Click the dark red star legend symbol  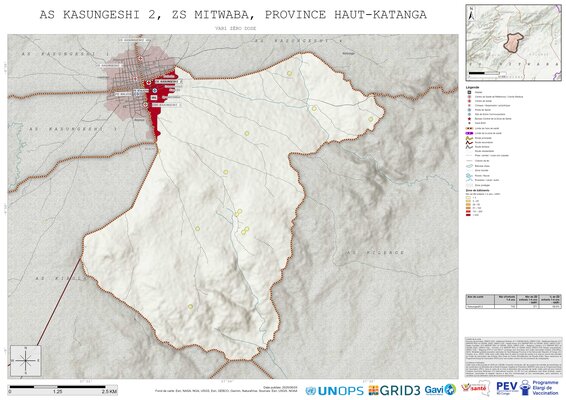tap(469, 118)
